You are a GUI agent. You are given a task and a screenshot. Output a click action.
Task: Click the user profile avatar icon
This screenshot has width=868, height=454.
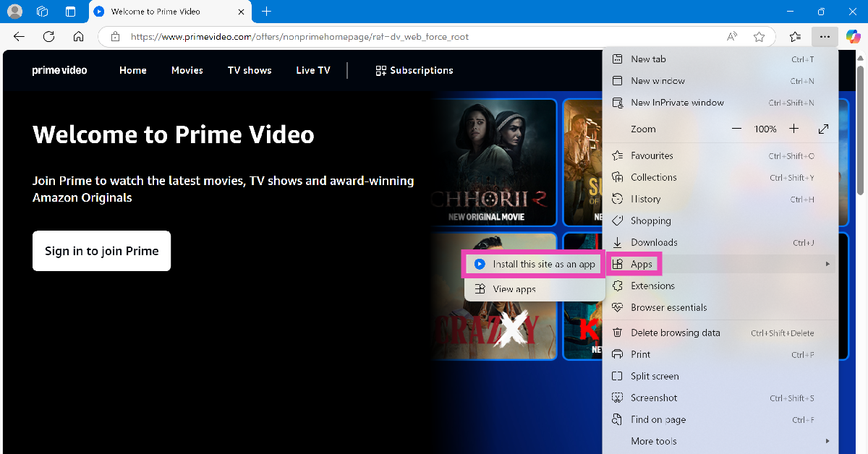tap(14, 12)
